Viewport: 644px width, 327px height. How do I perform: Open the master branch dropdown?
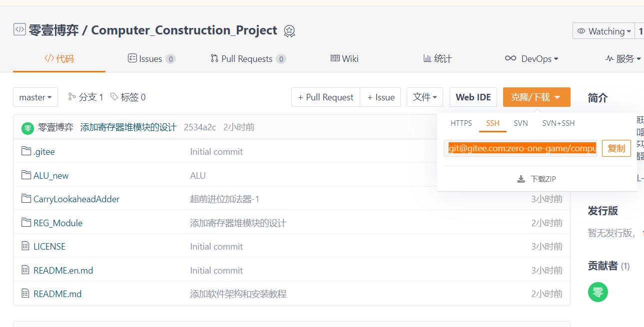35,97
